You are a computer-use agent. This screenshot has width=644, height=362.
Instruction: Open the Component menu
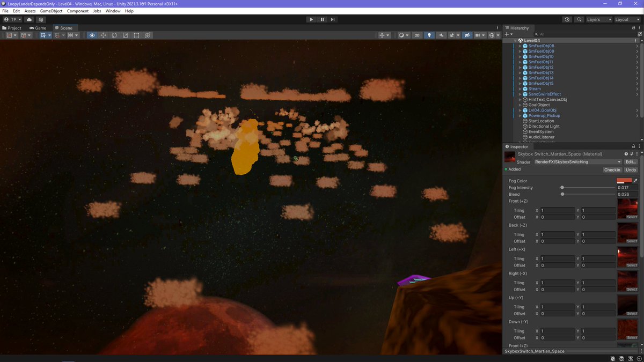(x=78, y=11)
